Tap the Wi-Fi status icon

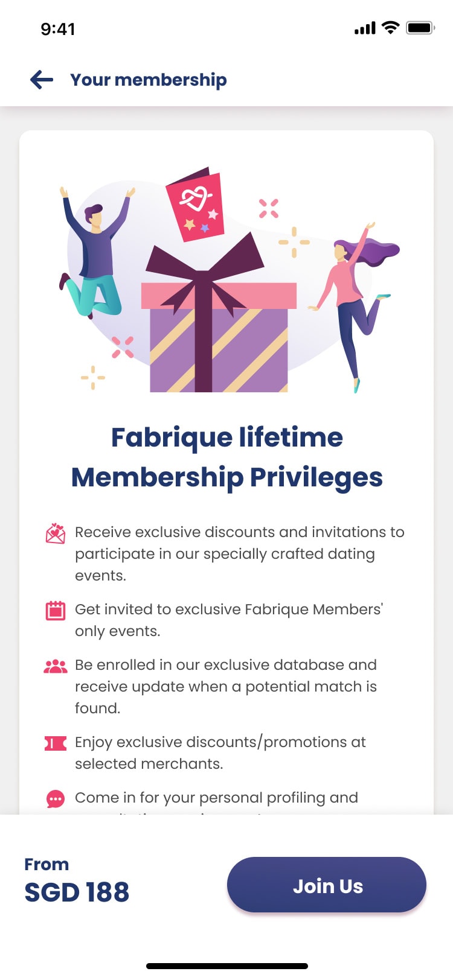(391, 28)
